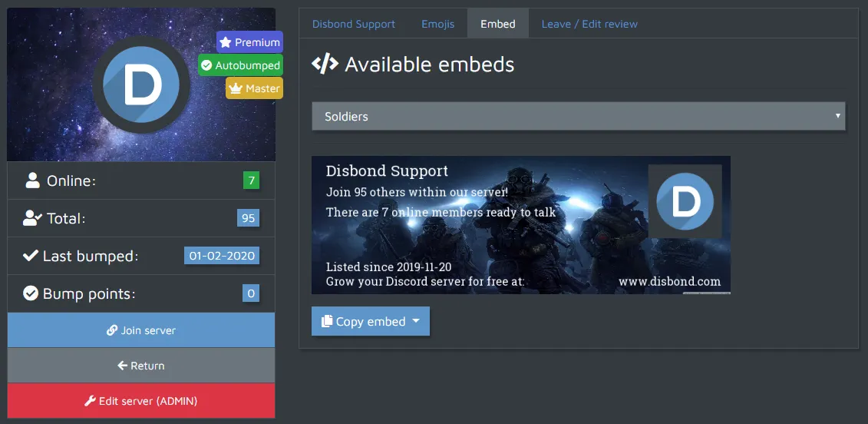Click the Total members user-check icon

click(32, 218)
